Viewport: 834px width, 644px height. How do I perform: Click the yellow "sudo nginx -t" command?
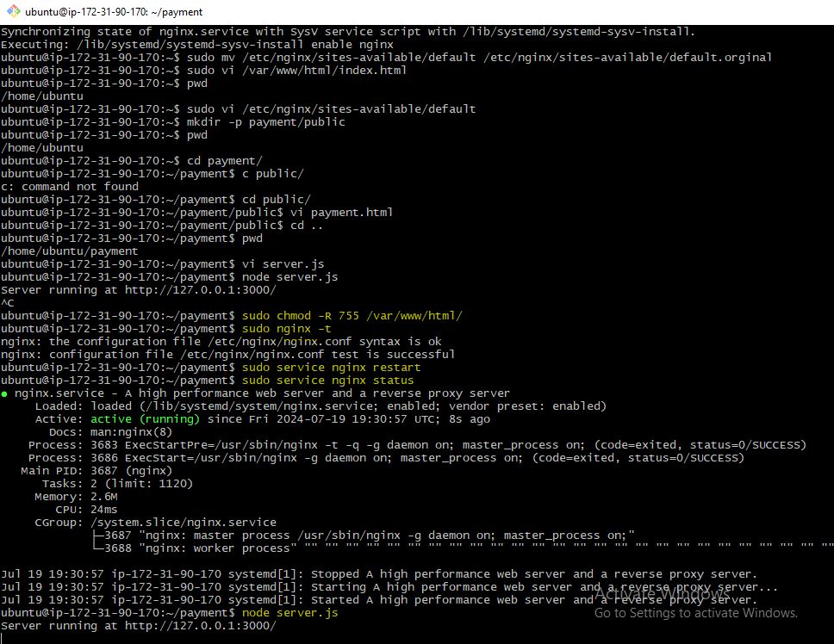286,329
